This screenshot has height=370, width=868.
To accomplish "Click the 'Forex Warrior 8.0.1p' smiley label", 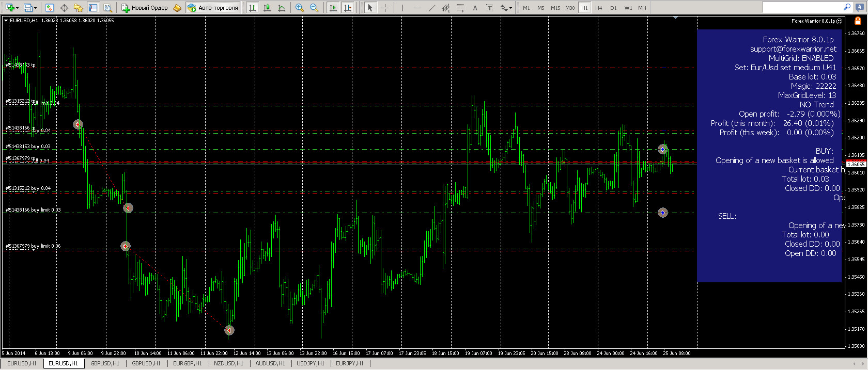I will (817, 21).
